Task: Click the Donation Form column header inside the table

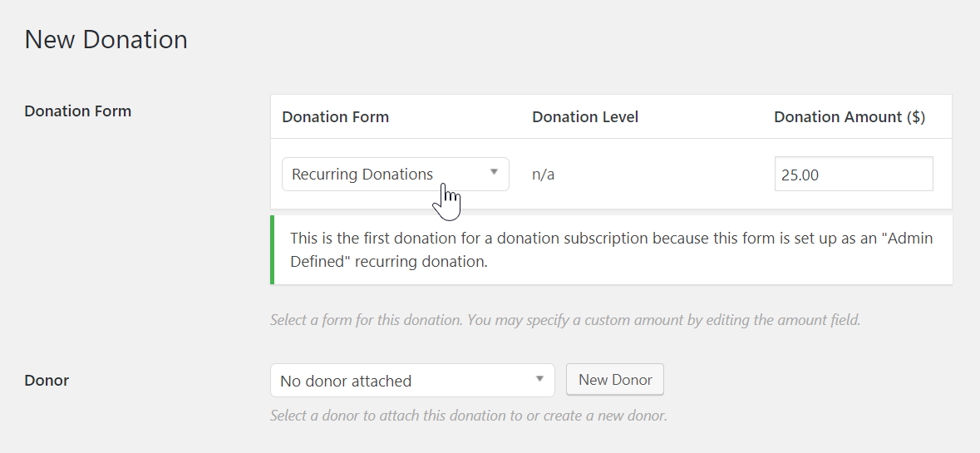Action: point(336,117)
